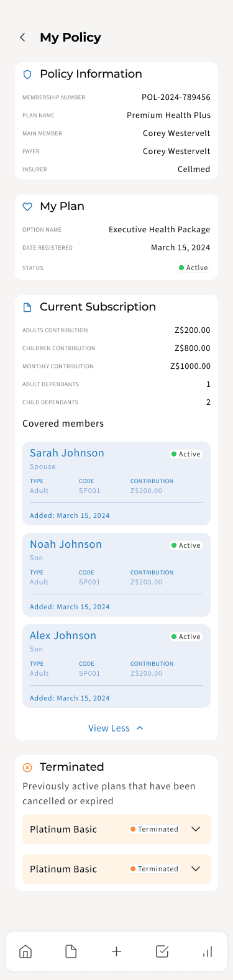This screenshot has height=980, width=233.
Task: Select the Main Member value Corey Westervelt
Action: (176, 134)
